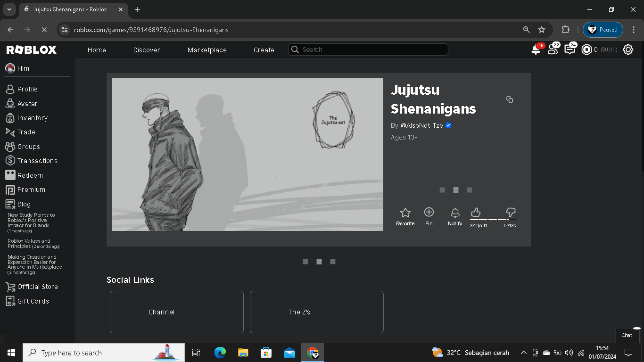Viewport: 644px width, 362px height.
Task: Open the Mail app from the taskbar
Action: pyautogui.click(x=289, y=353)
